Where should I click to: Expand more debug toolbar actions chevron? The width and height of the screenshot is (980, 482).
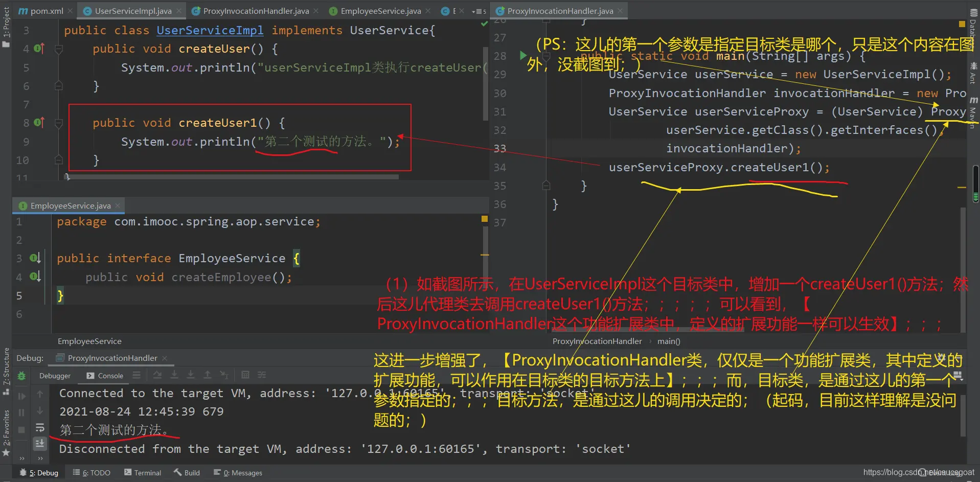pyautogui.click(x=22, y=458)
